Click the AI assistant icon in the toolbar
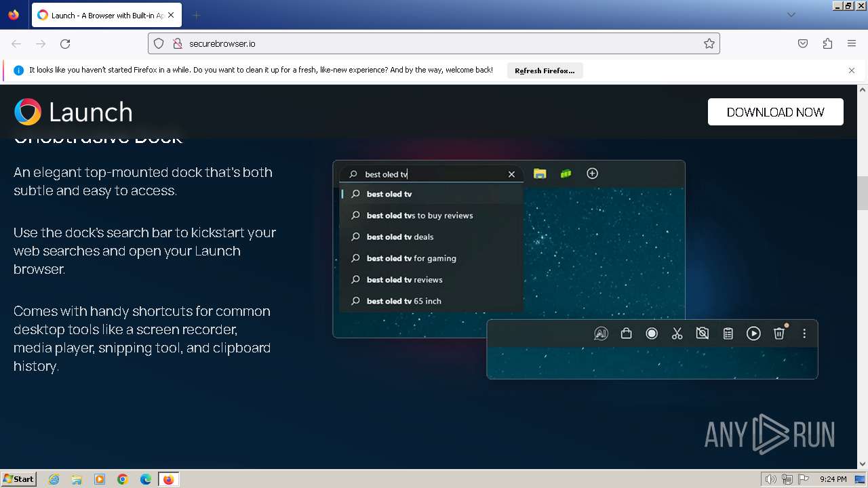Viewport: 868px width, 488px height. (601, 333)
